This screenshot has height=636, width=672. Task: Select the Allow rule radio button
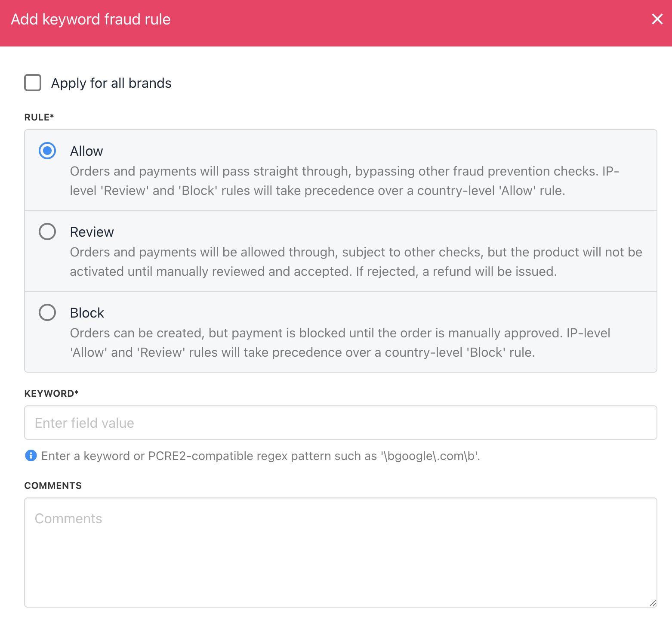(47, 151)
